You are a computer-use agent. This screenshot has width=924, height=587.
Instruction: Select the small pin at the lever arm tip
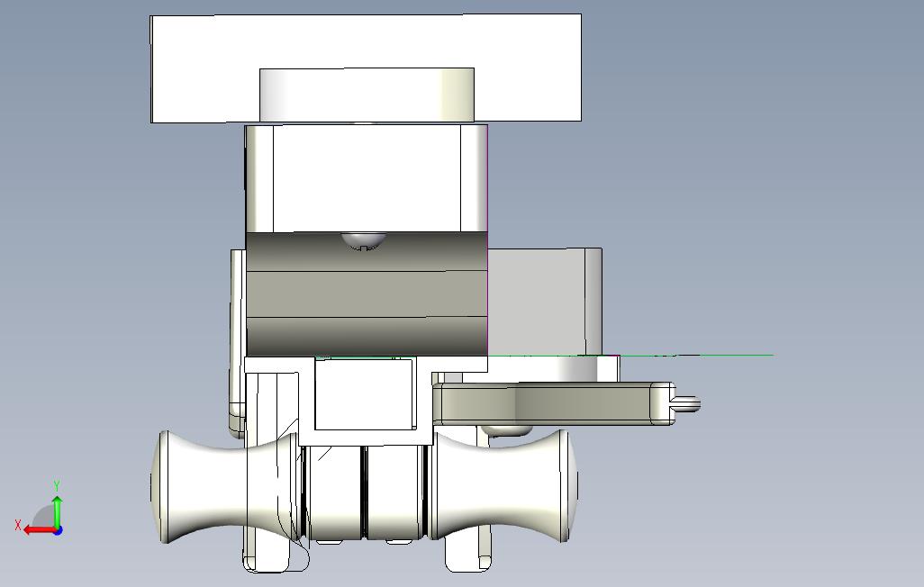coord(687,403)
